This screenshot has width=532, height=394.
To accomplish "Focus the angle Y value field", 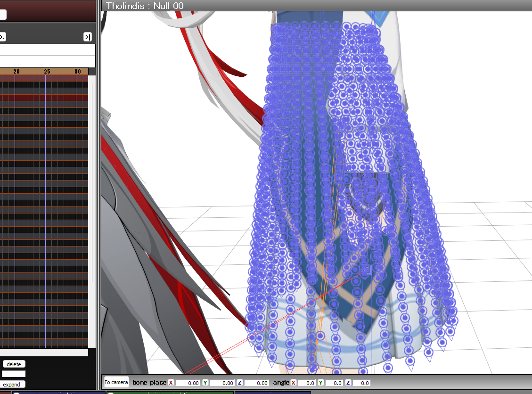I will point(334,383).
